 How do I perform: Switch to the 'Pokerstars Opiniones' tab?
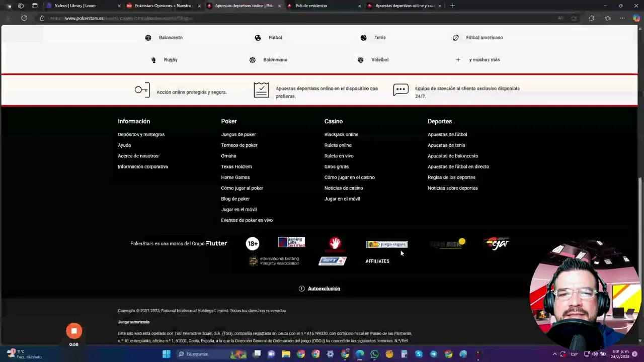pos(163,6)
